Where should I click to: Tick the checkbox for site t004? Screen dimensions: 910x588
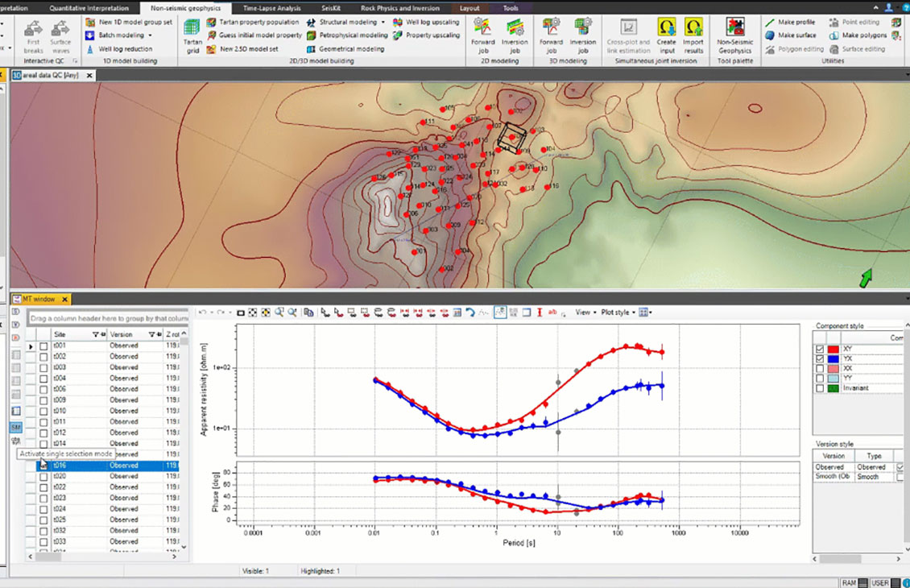pyautogui.click(x=43, y=379)
